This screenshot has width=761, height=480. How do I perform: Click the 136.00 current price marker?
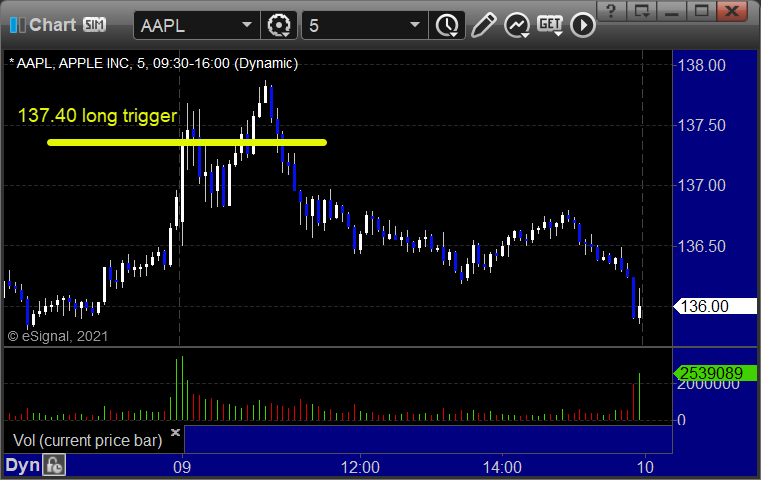coord(715,306)
